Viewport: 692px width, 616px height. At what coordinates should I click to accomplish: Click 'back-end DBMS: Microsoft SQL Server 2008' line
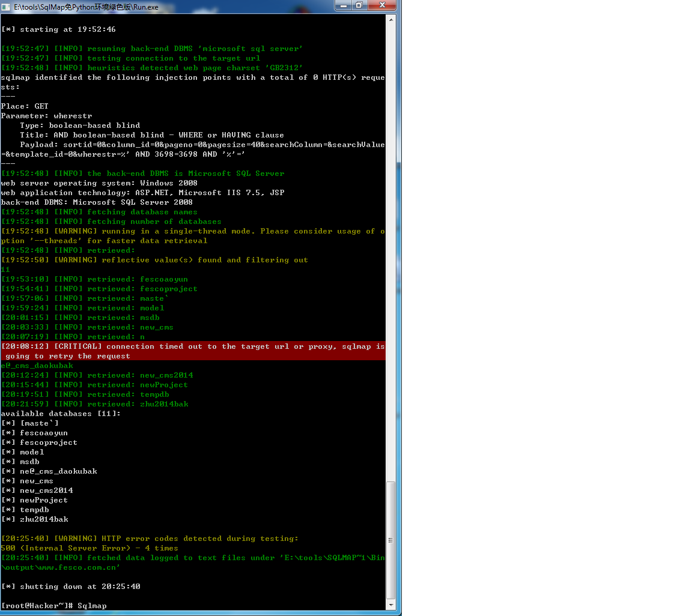pos(97,202)
